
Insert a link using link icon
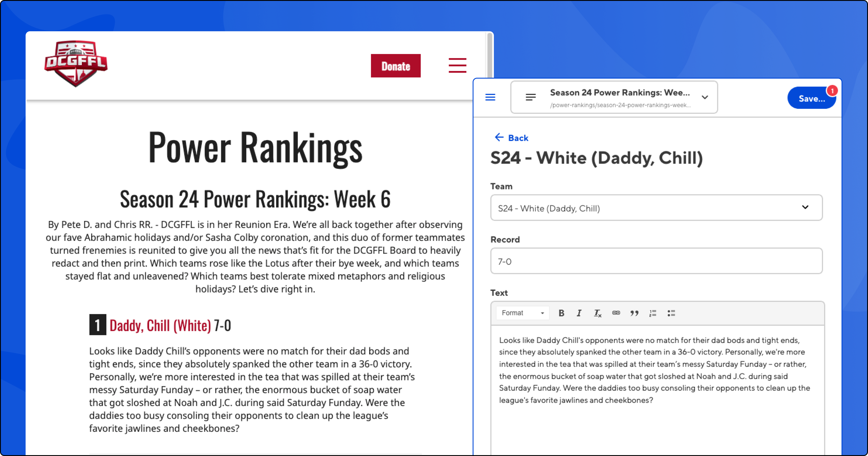[616, 313]
